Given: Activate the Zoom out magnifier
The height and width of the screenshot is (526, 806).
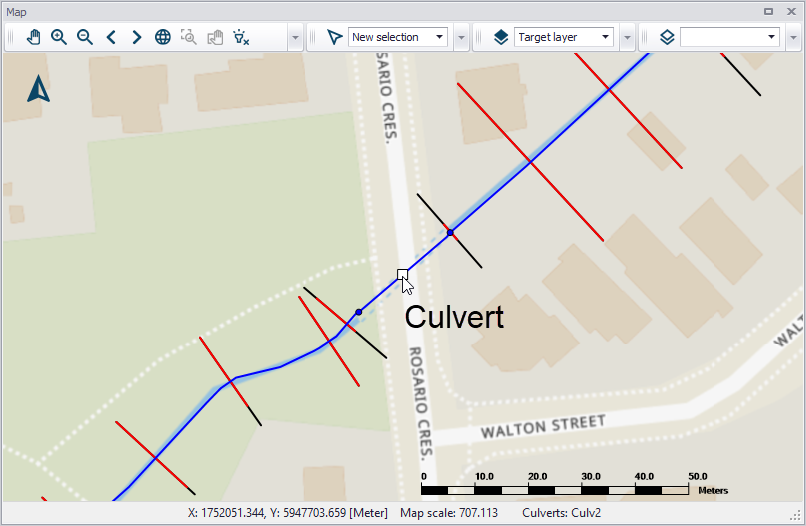Looking at the screenshot, I should click(x=85, y=37).
